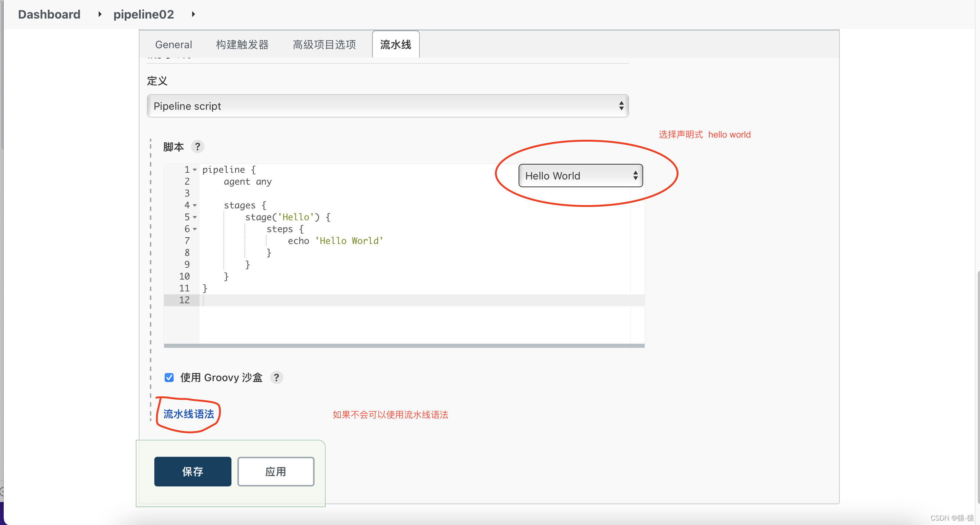The height and width of the screenshot is (525, 980).
Task: Toggle the 使用 Groovy 沙盒 checkbox
Action: (x=169, y=377)
